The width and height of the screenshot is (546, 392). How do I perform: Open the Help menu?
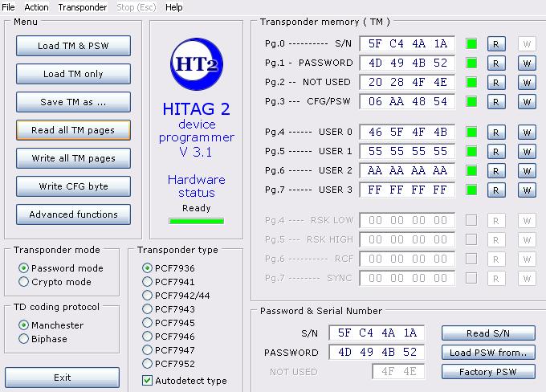pyautogui.click(x=173, y=7)
